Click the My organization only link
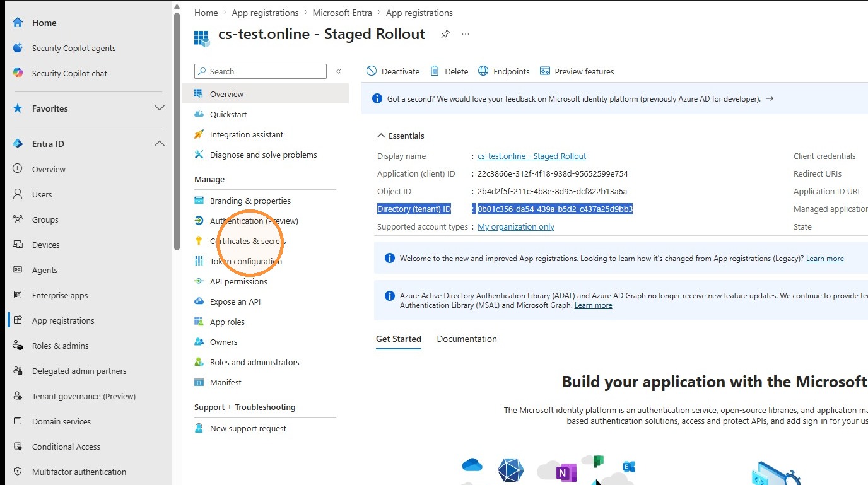Screen dimensions: 868x485 click(x=516, y=226)
